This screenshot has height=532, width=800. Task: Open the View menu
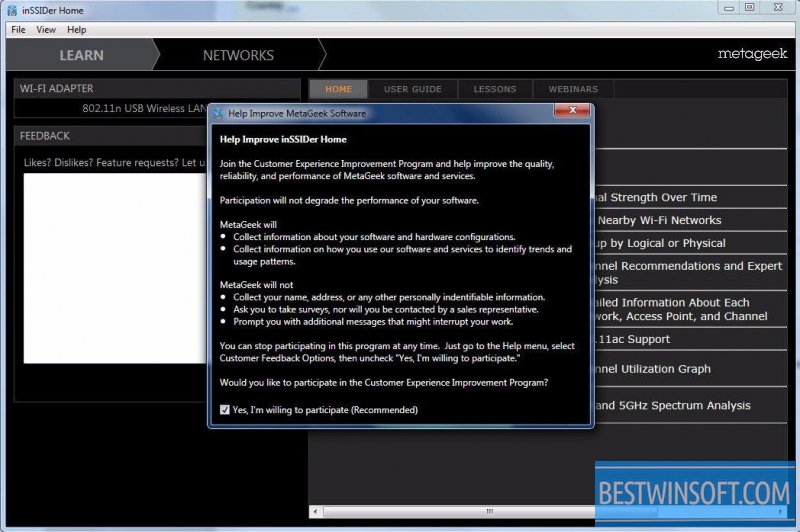pos(46,30)
